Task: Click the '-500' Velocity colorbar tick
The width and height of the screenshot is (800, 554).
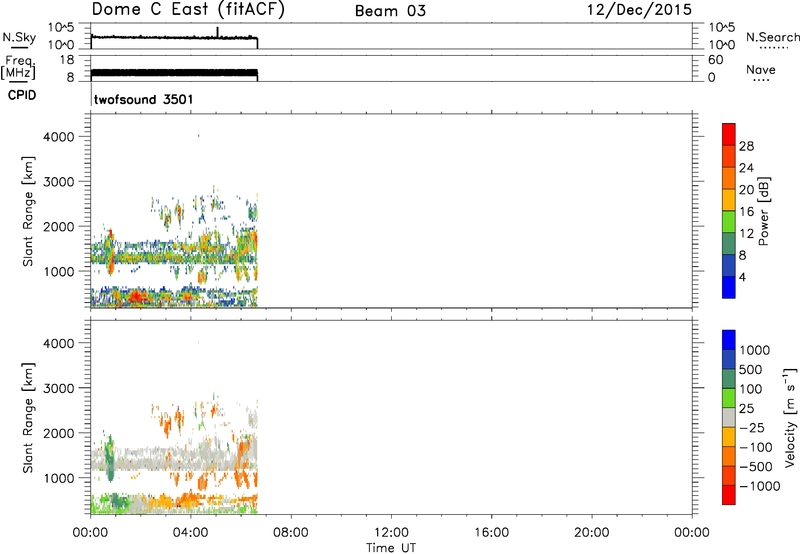Action: 756,466
